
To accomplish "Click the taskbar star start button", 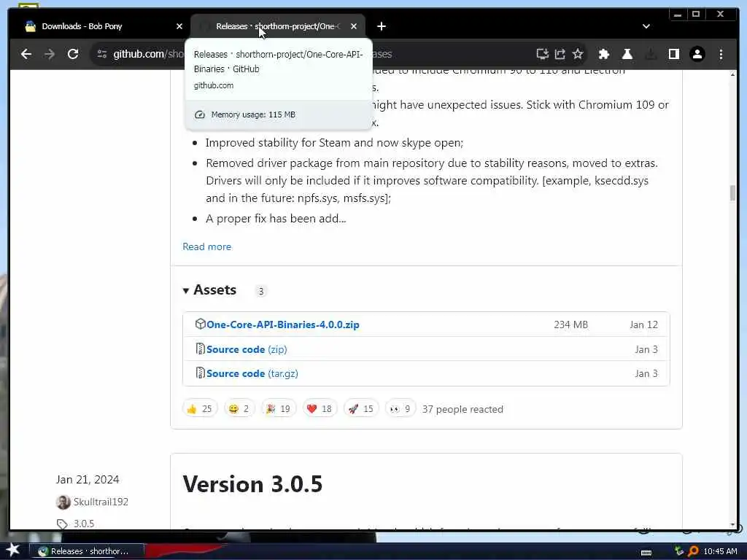I will [x=13, y=551].
